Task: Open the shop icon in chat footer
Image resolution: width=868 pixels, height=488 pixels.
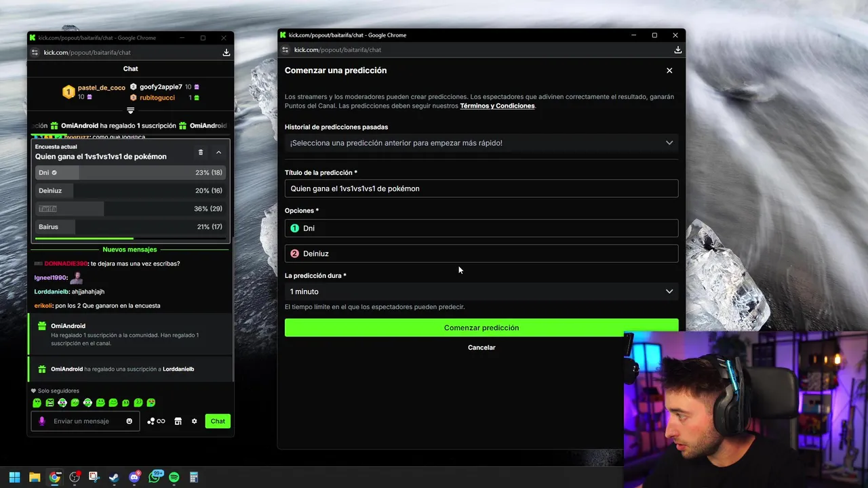Action: pos(178,421)
